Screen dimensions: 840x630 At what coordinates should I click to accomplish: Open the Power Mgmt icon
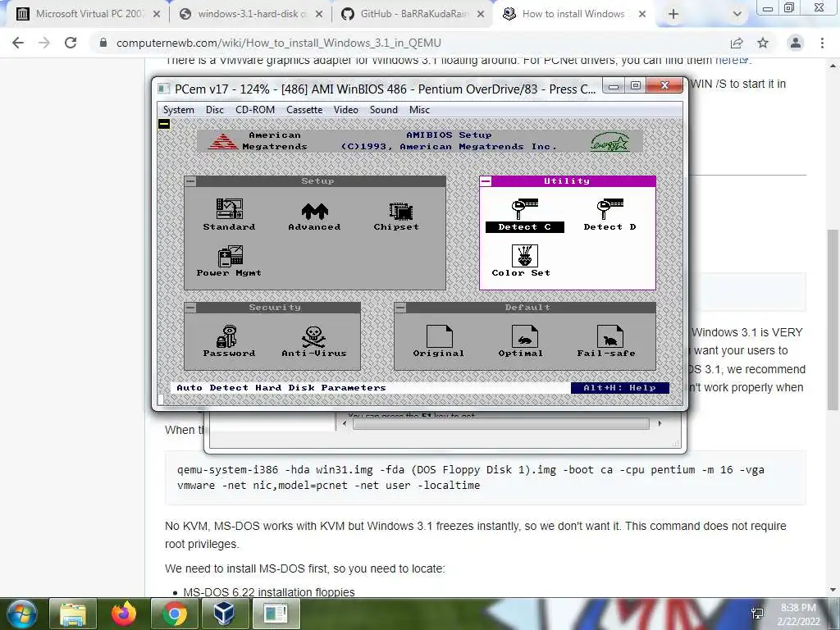(x=230, y=261)
